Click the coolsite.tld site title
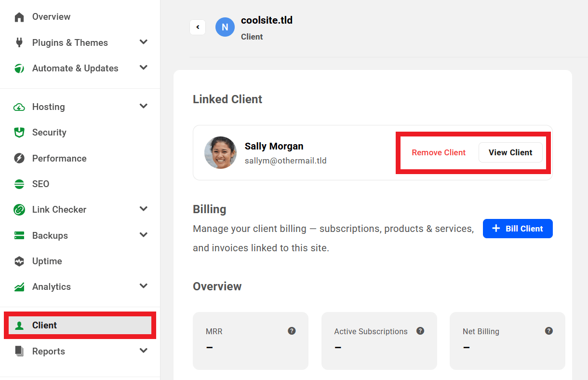The height and width of the screenshot is (380, 588). [x=267, y=20]
